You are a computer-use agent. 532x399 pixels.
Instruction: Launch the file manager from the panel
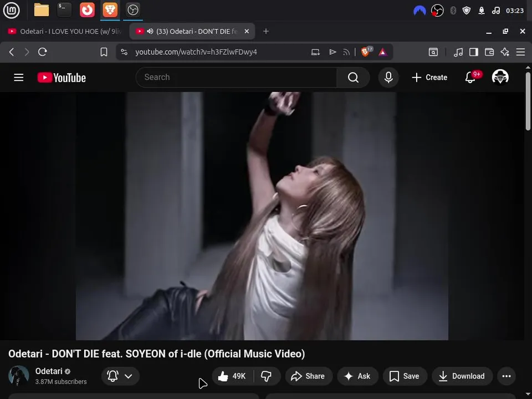42,10
